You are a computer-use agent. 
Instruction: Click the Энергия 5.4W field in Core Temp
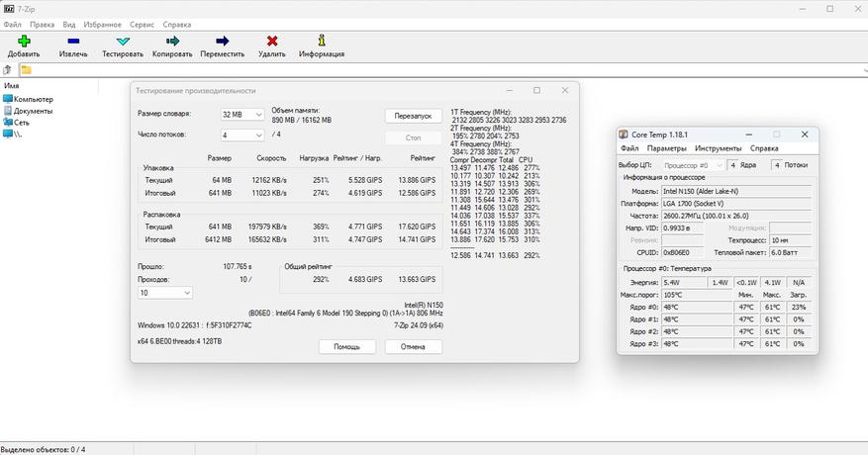(684, 282)
